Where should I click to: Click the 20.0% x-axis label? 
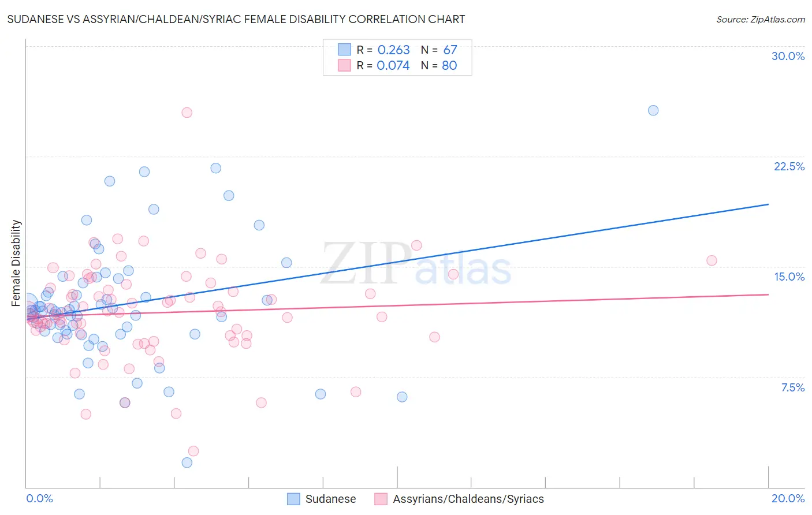coord(788,498)
